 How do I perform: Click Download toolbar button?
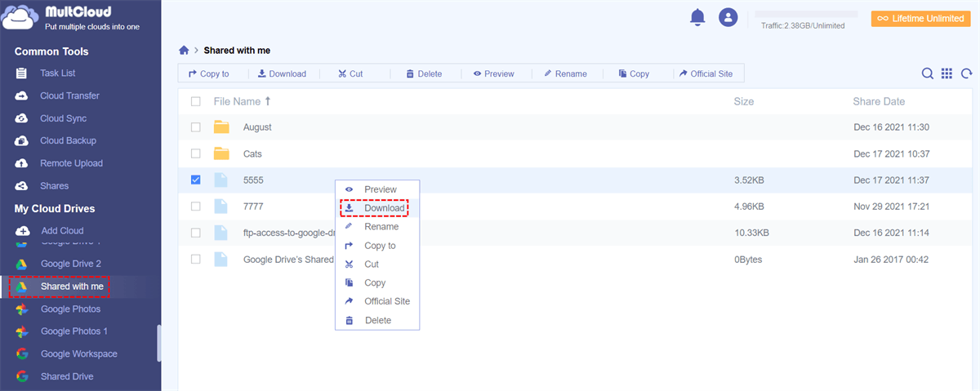[282, 73]
